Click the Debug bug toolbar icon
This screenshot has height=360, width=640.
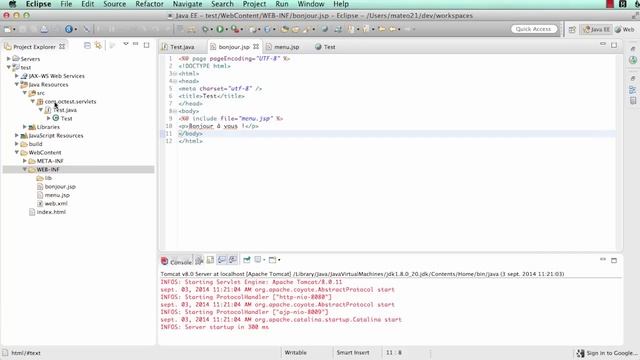[x=205, y=29]
